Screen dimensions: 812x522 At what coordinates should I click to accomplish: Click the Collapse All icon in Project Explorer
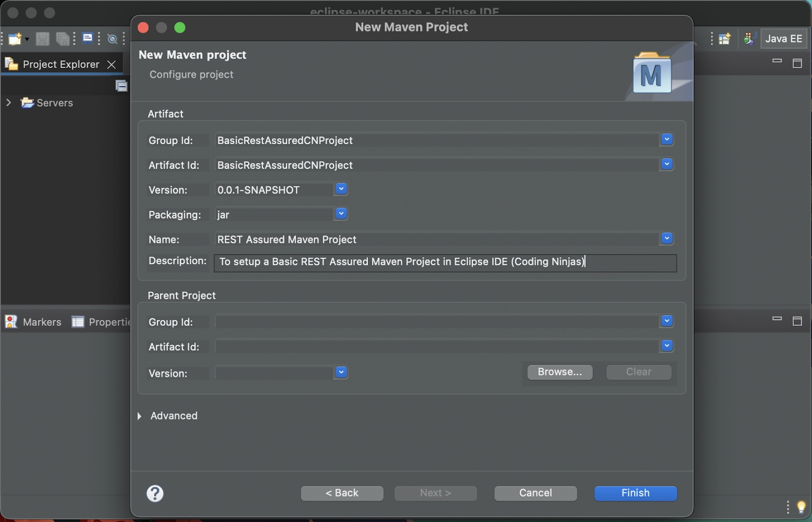(x=121, y=86)
